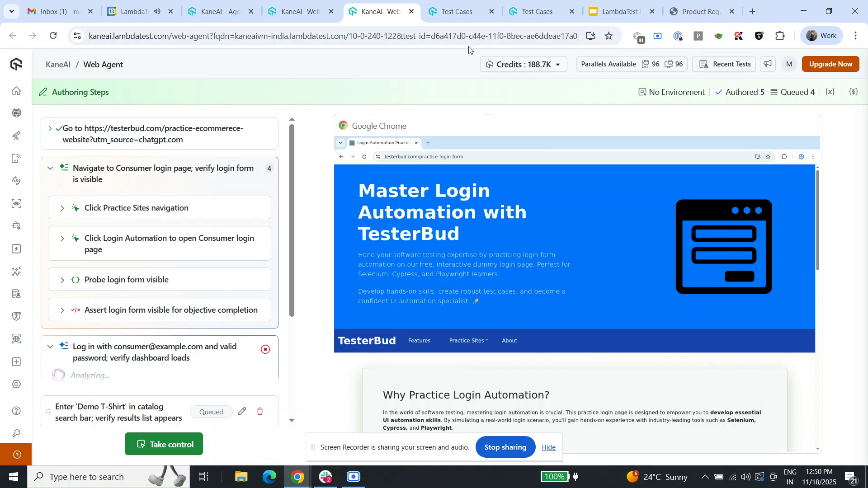This screenshot has width=868, height=488.
Task: Edit the 'Demo T-Shirt' step with pencil icon
Action: (242, 412)
